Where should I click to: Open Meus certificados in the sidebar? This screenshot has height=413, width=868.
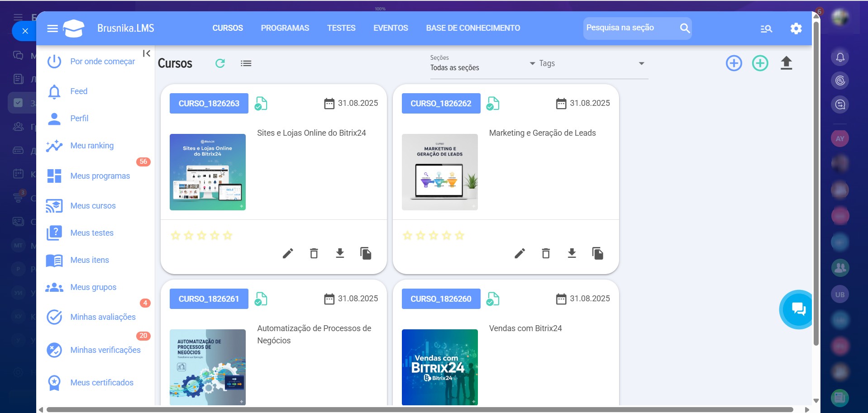pyautogui.click(x=102, y=383)
